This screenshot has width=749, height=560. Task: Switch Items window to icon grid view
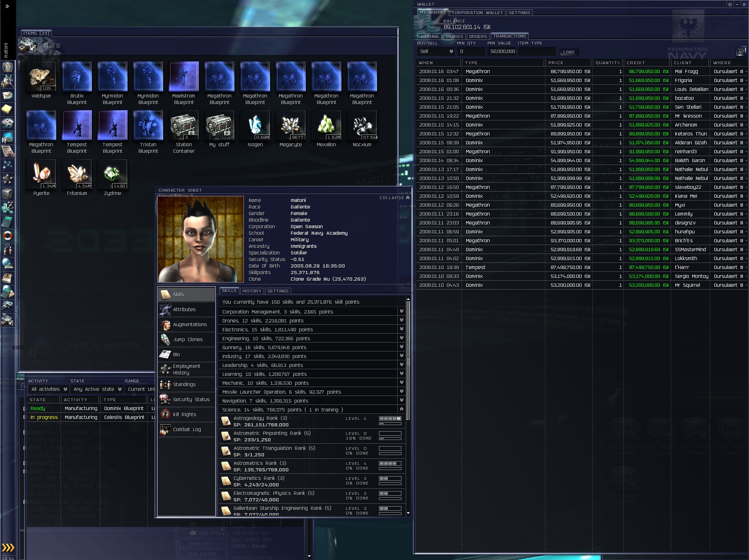tap(46, 46)
